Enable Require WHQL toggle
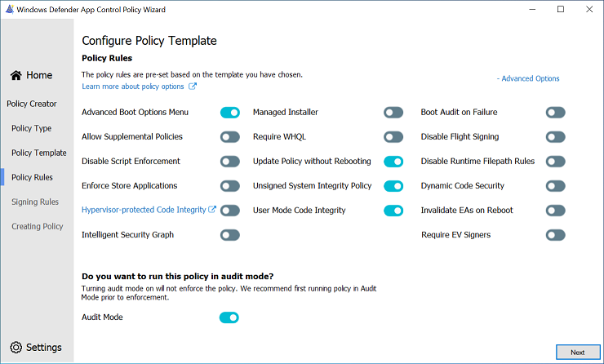The height and width of the screenshot is (364, 604). (x=393, y=137)
